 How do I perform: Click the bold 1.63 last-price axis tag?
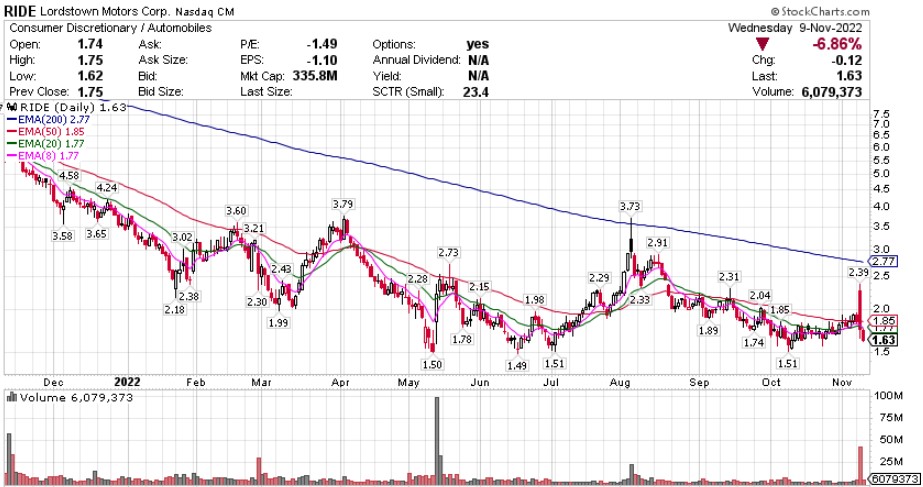(884, 340)
